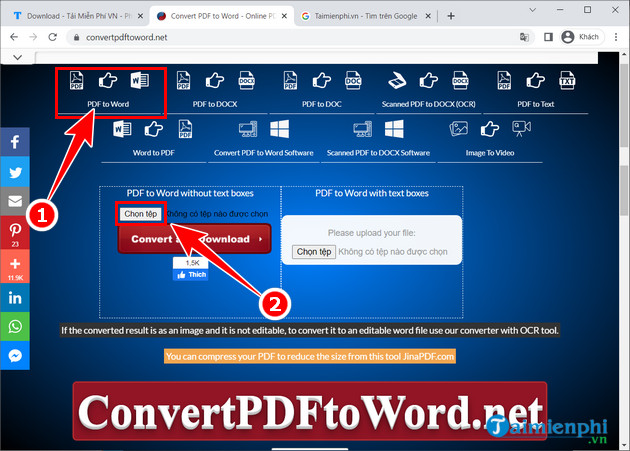Share the page on WhatsApp
The width and height of the screenshot is (630, 451).
point(15,326)
